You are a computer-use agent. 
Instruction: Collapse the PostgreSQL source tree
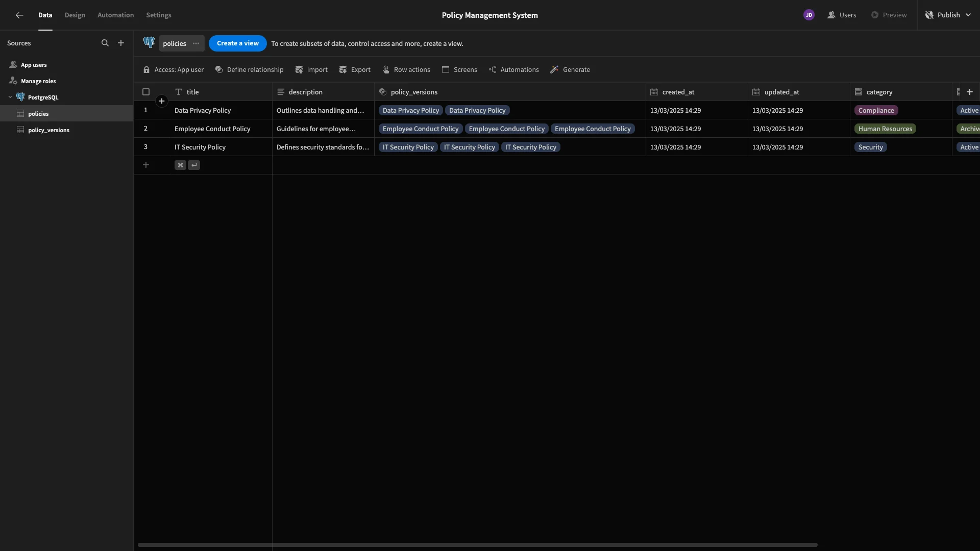pos(10,97)
